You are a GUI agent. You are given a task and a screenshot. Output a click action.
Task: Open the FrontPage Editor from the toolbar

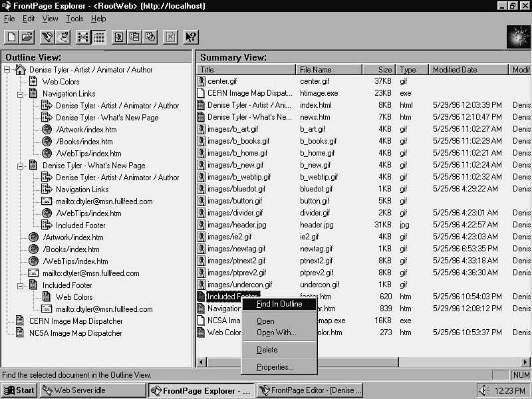point(48,37)
